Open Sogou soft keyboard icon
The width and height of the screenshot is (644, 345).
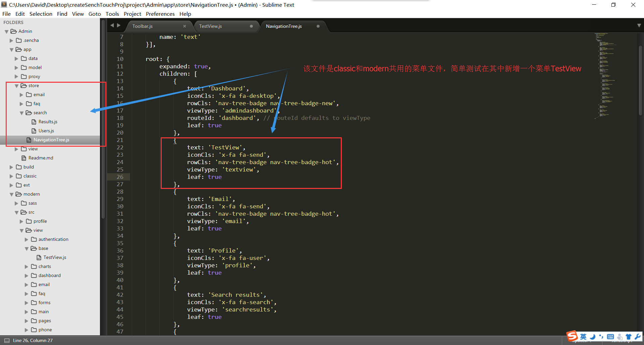click(610, 337)
